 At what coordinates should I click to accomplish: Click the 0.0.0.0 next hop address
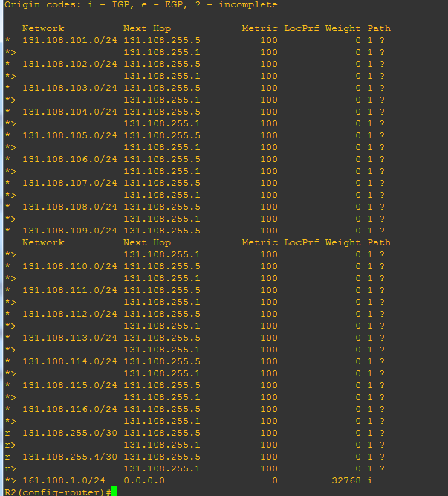coord(144,480)
